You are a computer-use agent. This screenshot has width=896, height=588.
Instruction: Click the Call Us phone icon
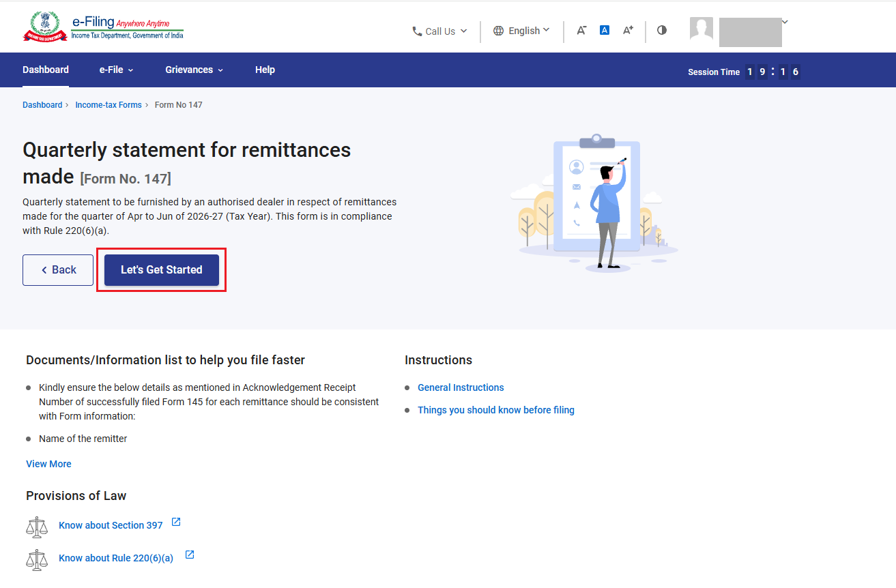(417, 31)
